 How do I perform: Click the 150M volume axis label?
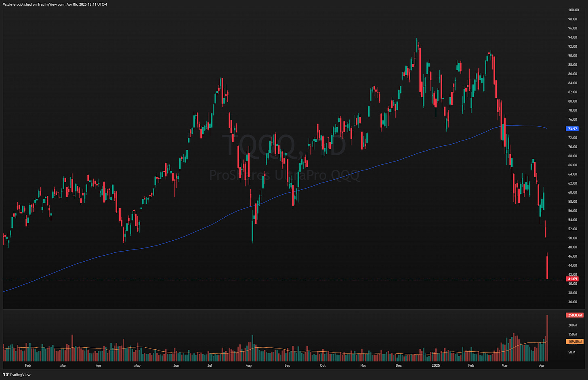tap(572, 334)
